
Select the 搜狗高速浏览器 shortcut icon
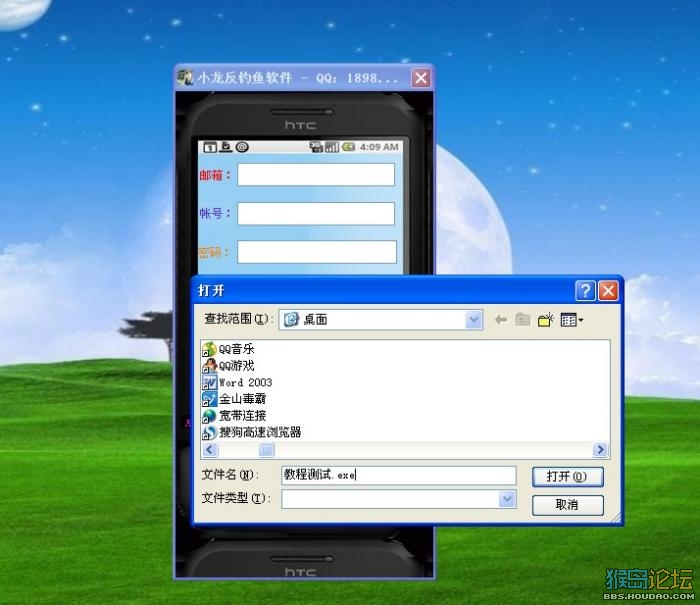tap(209, 432)
